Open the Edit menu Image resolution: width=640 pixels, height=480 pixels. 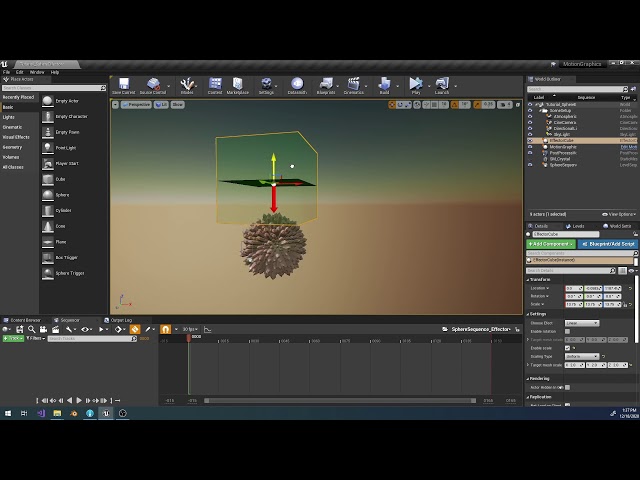(20, 72)
